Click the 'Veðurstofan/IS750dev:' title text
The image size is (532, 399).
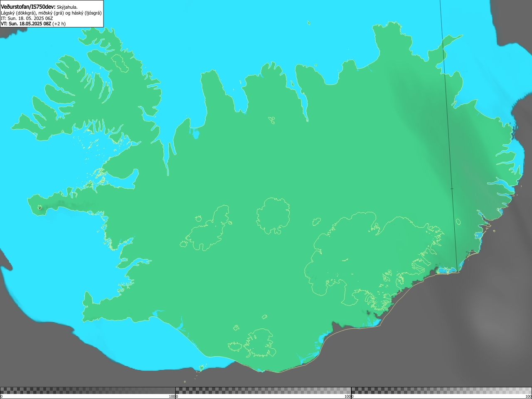[x=28, y=7]
